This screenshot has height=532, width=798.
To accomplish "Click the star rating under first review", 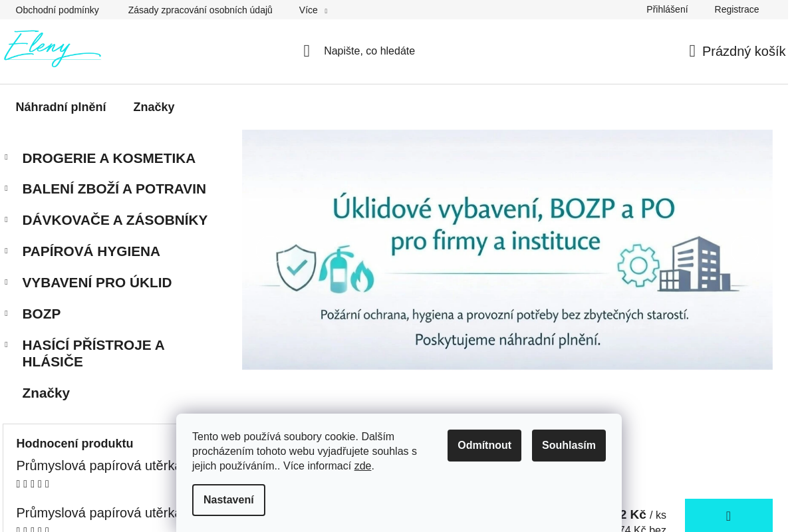I will (x=33, y=484).
